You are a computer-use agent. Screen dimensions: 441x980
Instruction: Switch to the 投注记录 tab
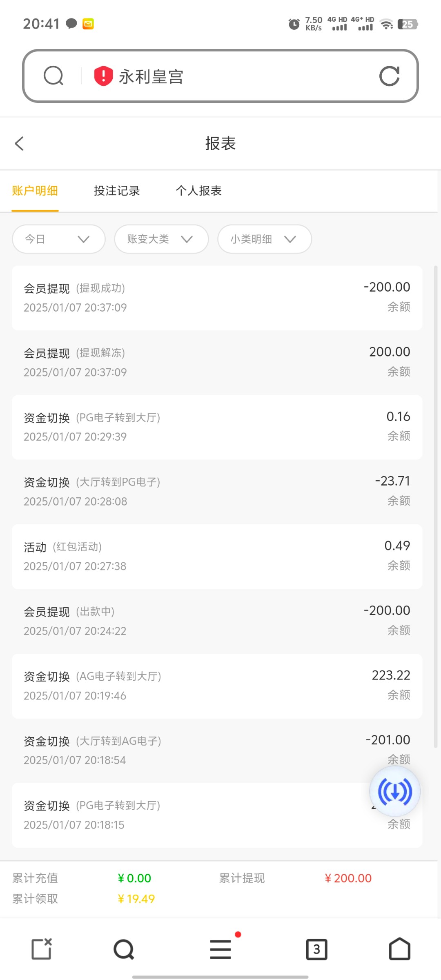coord(117,191)
